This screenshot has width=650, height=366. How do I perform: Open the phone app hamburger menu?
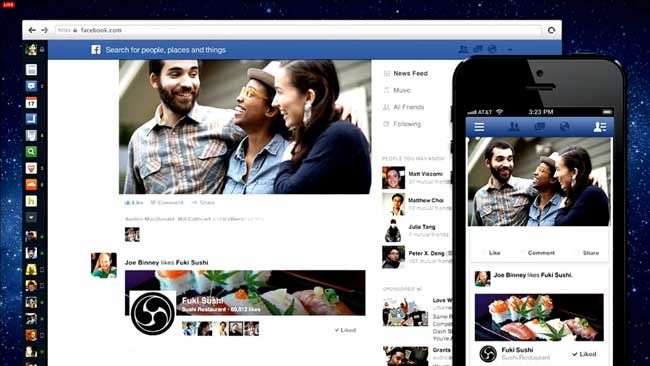pos(479,127)
